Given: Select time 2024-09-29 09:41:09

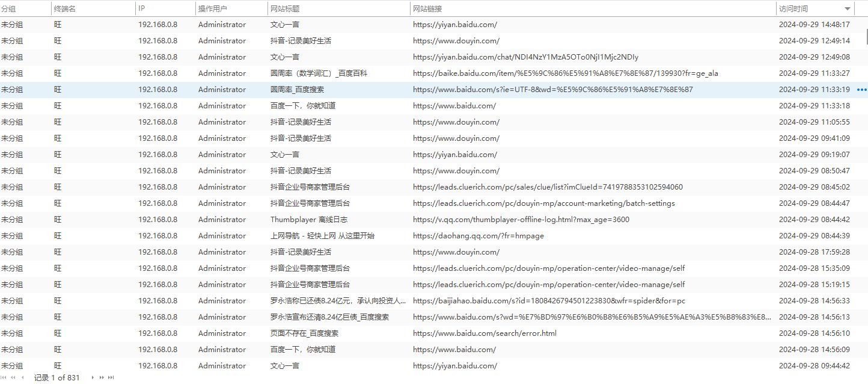Looking at the screenshot, I should pos(815,138).
